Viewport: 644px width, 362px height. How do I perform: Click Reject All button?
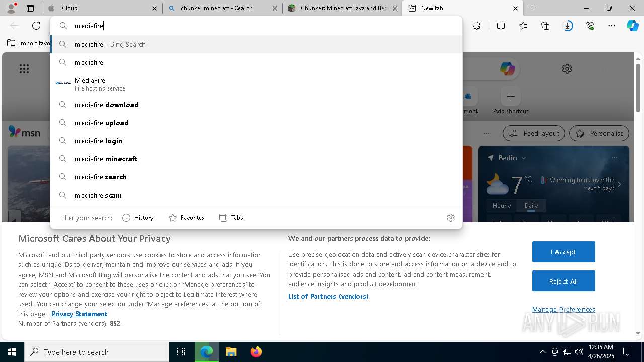563,281
